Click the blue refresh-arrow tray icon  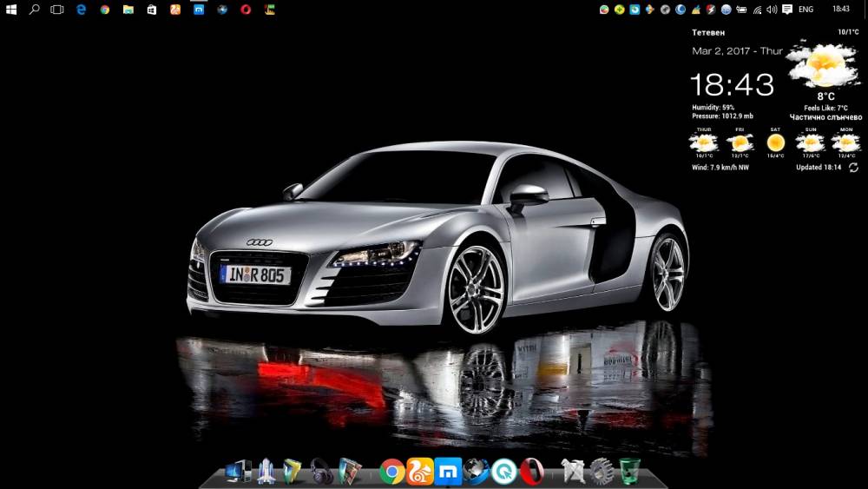635,10
